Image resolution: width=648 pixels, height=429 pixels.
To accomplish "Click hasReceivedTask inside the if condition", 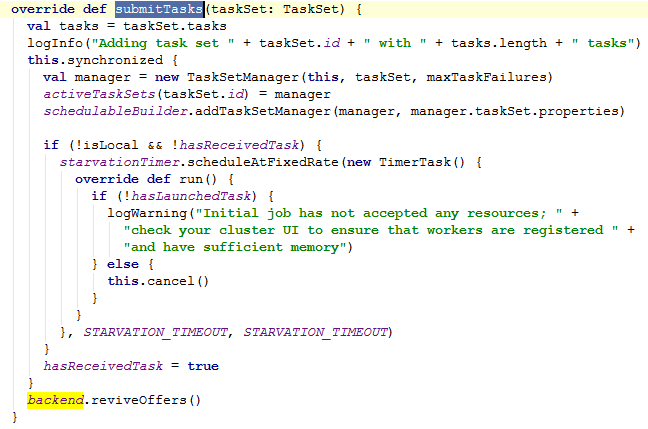I will tap(239, 145).
